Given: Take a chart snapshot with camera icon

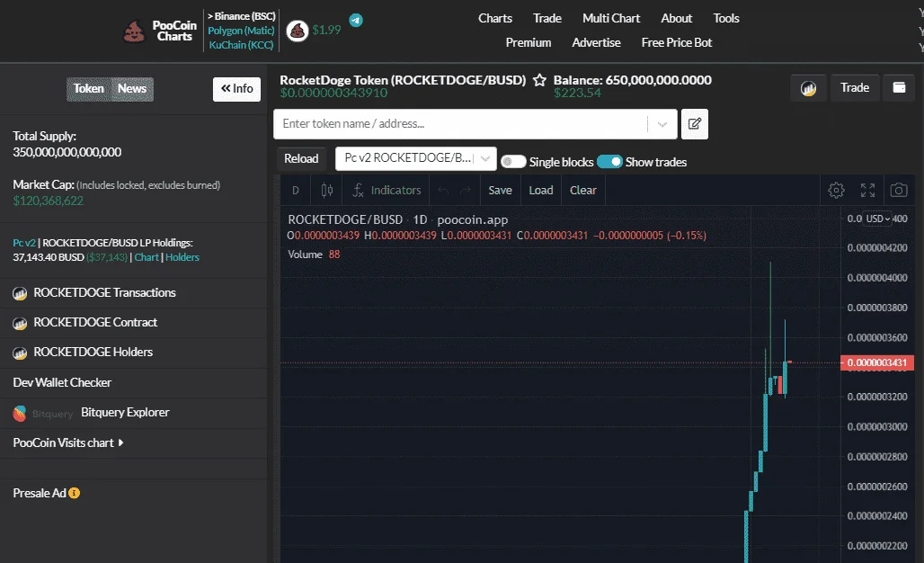Looking at the screenshot, I should pyautogui.click(x=899, y=191).
